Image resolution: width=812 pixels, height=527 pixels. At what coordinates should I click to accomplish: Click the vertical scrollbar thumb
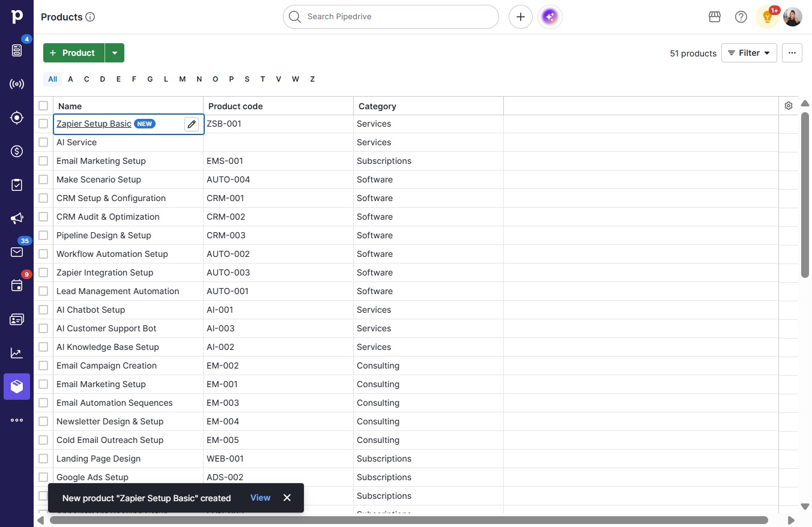point(805,195)
